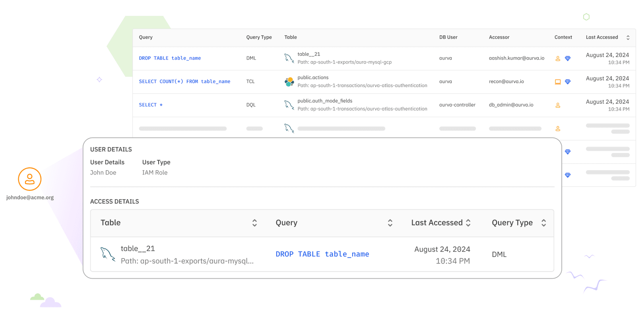Screen dimensions: 644x322
Task: Sort Access Details by Table column
Action: [x=254, y=223]
